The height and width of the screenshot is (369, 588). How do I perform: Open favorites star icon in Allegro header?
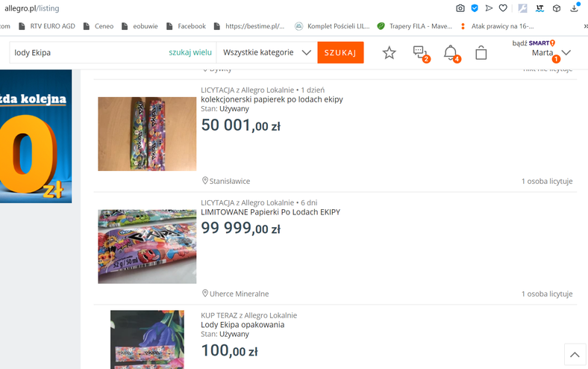coord(390,52)
